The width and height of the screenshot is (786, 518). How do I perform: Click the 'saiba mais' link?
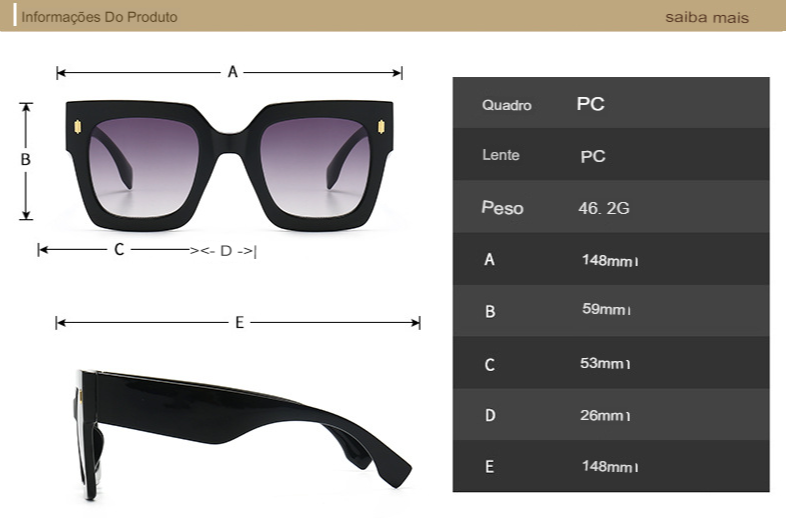point(706,18)
